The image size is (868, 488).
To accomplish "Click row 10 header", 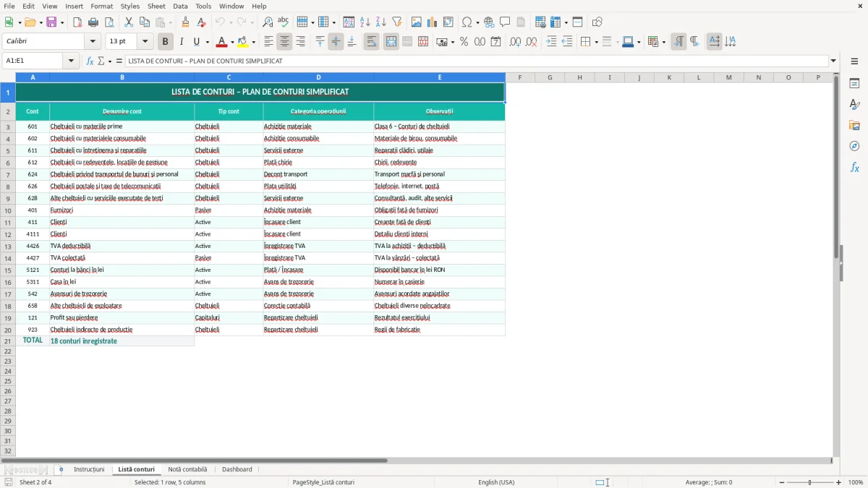I will pyautogui.click(x=8, y=210).
